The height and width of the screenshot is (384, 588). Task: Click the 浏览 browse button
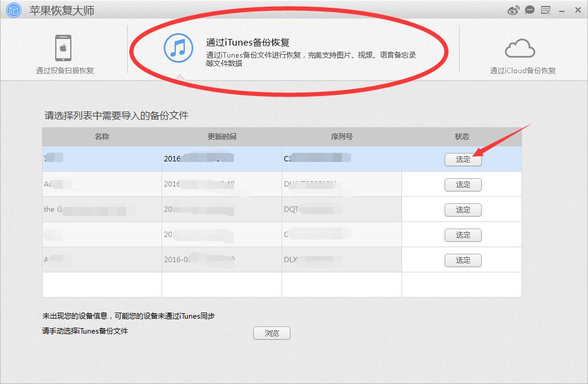pos(271,333)
